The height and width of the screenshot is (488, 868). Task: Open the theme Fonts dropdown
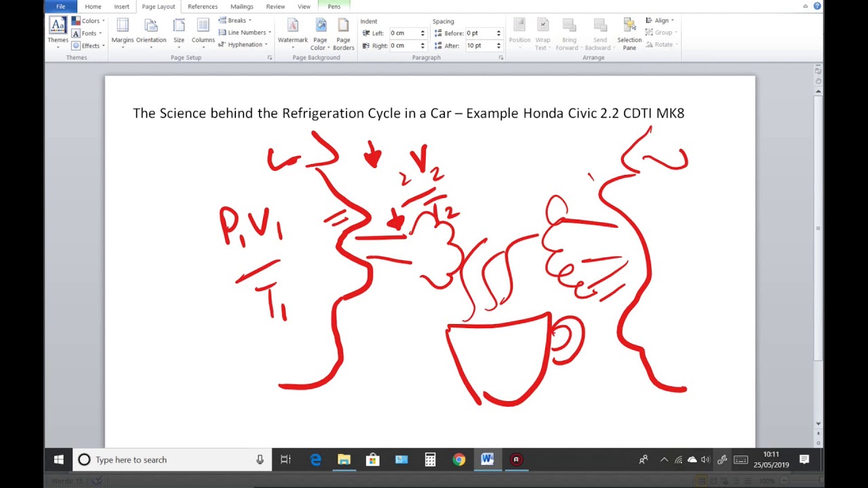(x=87, y=33)
